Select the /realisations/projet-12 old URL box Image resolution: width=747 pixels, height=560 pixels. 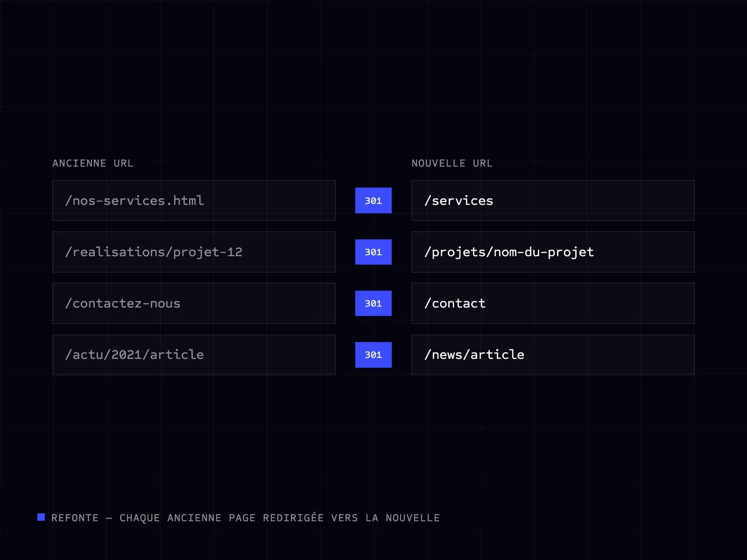pos(194,252)
